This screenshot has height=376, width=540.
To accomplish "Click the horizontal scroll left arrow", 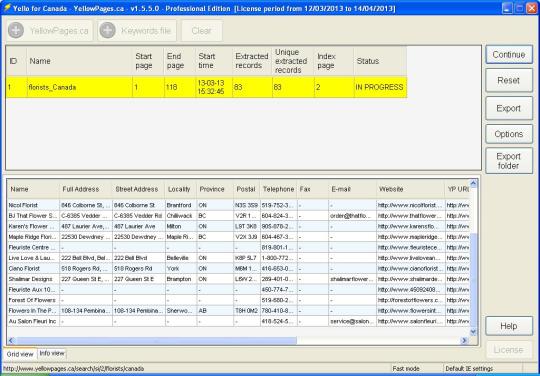I will [x=11, y=341].
